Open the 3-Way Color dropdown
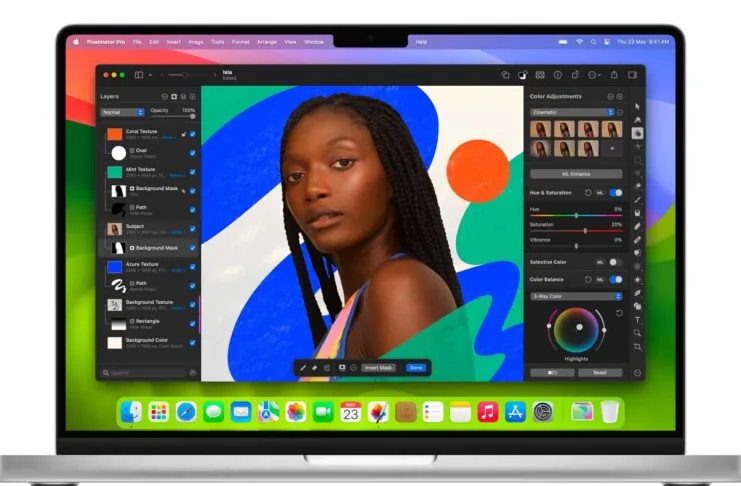 click(576, 296)
